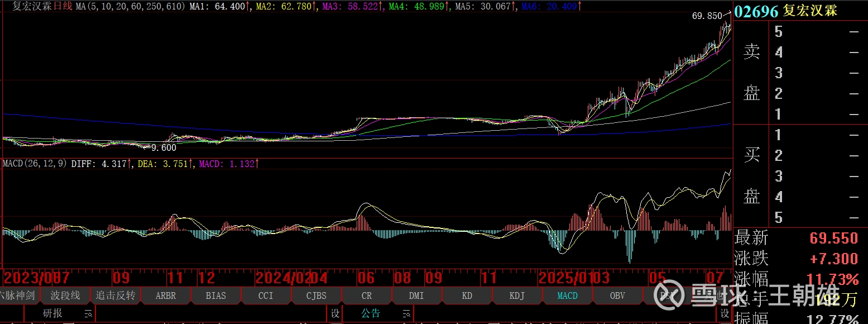Viewport: 868px width, 324px height.
Task: Click the MACD: 1.132 histogram value
Action: point(229,164)
